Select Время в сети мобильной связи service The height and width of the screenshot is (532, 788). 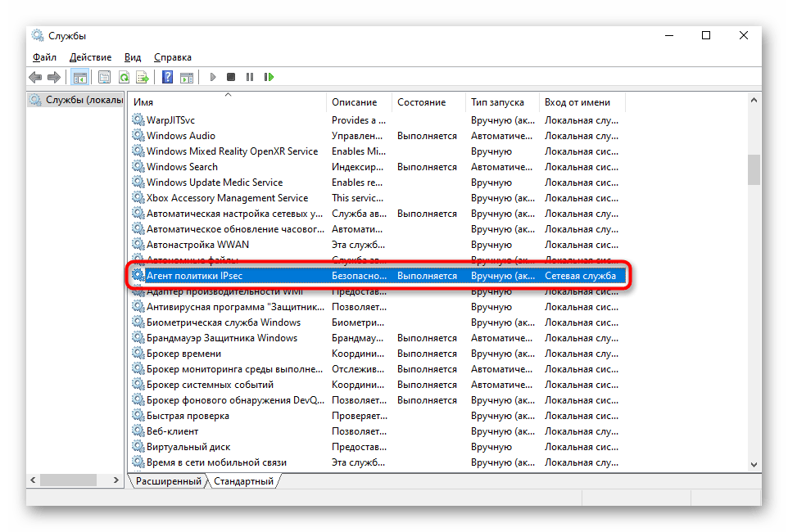pyautogui.click(x=377, y=462)
